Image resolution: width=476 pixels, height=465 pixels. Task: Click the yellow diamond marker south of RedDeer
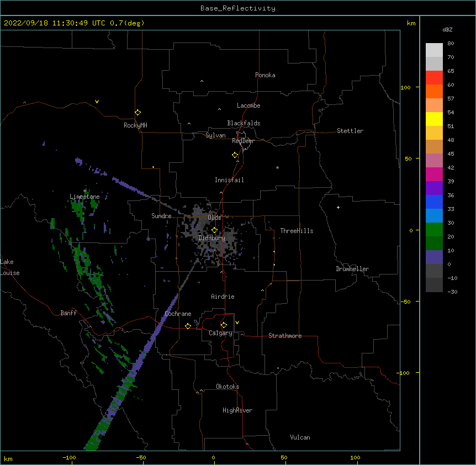(235, 155)
